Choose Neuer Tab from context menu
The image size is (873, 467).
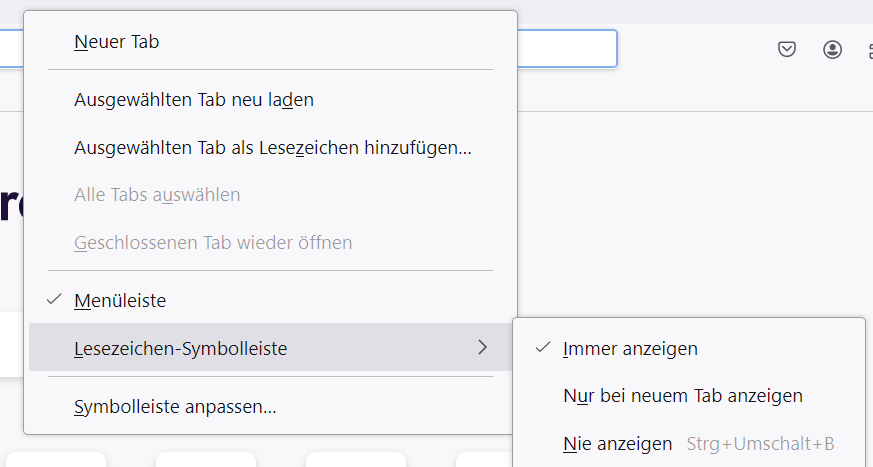(117, 42)
